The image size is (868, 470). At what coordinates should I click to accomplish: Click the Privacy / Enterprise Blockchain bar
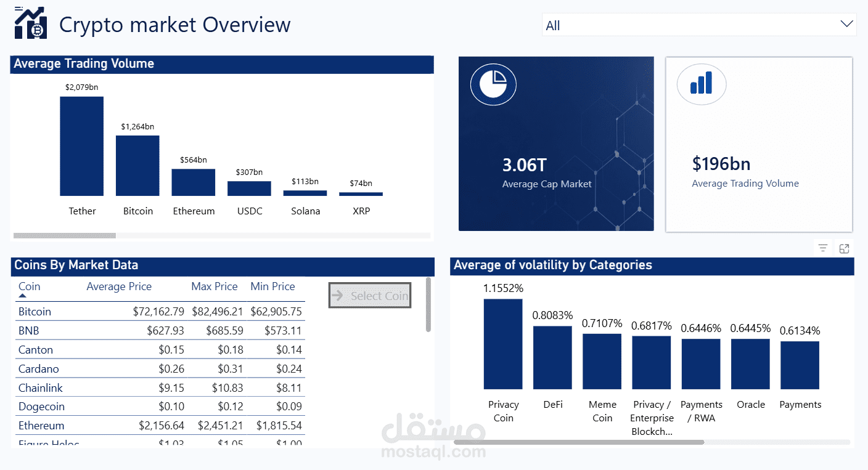click(652, 362)
